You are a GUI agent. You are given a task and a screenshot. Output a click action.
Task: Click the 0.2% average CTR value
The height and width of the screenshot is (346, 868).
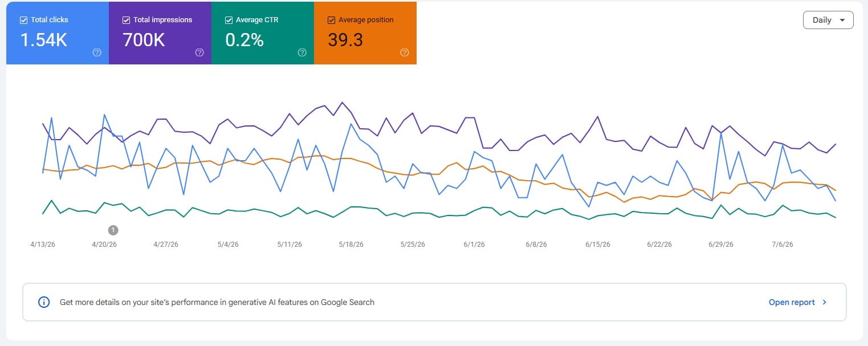coord(244,40)
